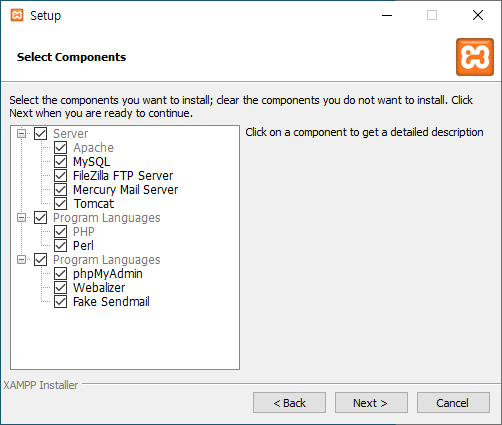502x425 pixels.
Task: Uncheck the Fake Sendmail checkbox
Action: [60, 302]
